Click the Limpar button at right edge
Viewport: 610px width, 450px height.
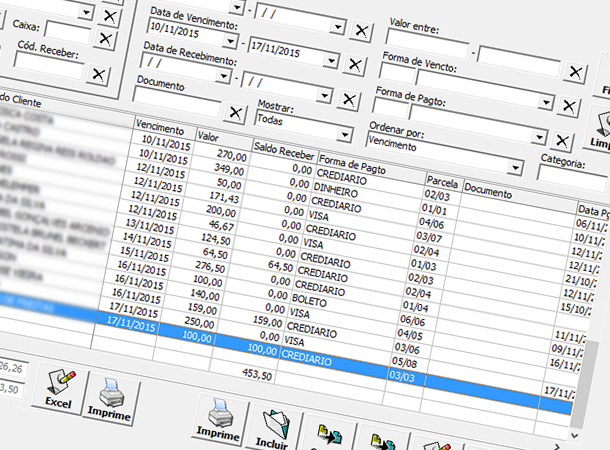coord(598,130)
